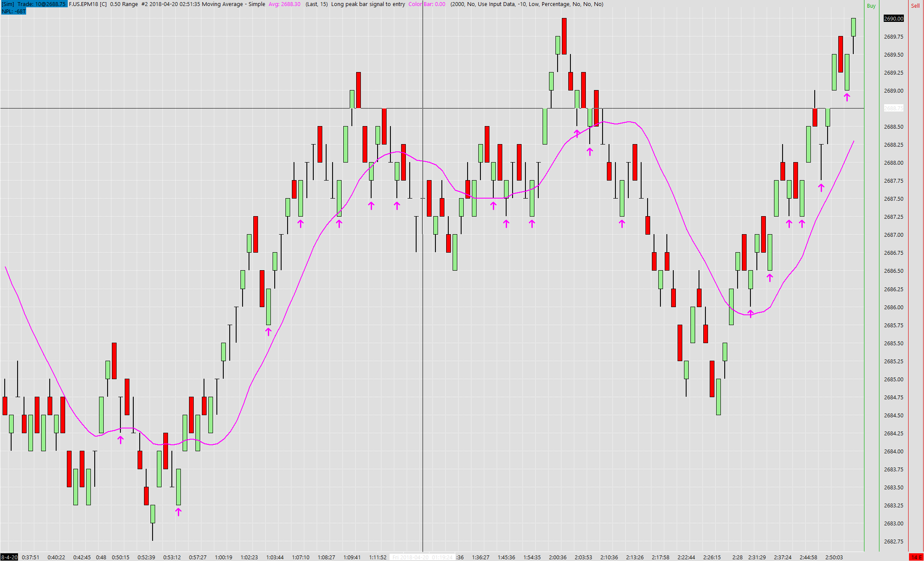Click the 'F.US.EPM18 [C]' symbol label
Screen dimensions: 924x561
tap(88, 4)
